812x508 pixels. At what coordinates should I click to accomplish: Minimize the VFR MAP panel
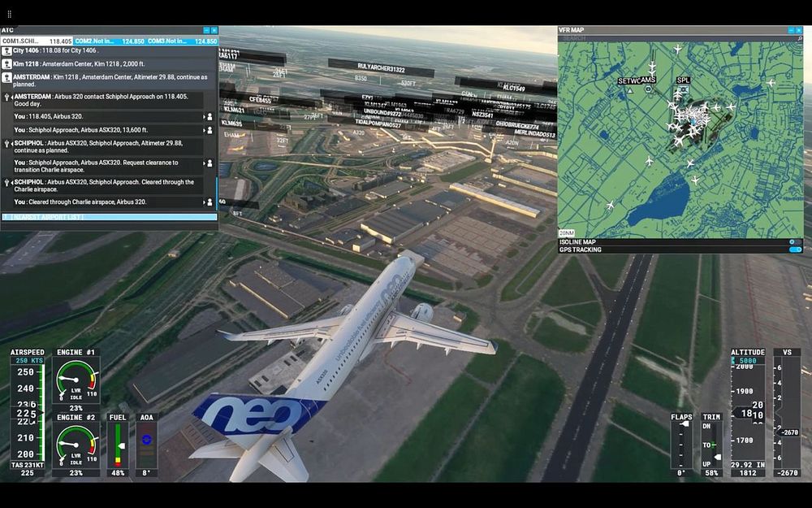(x=791, y=31)
